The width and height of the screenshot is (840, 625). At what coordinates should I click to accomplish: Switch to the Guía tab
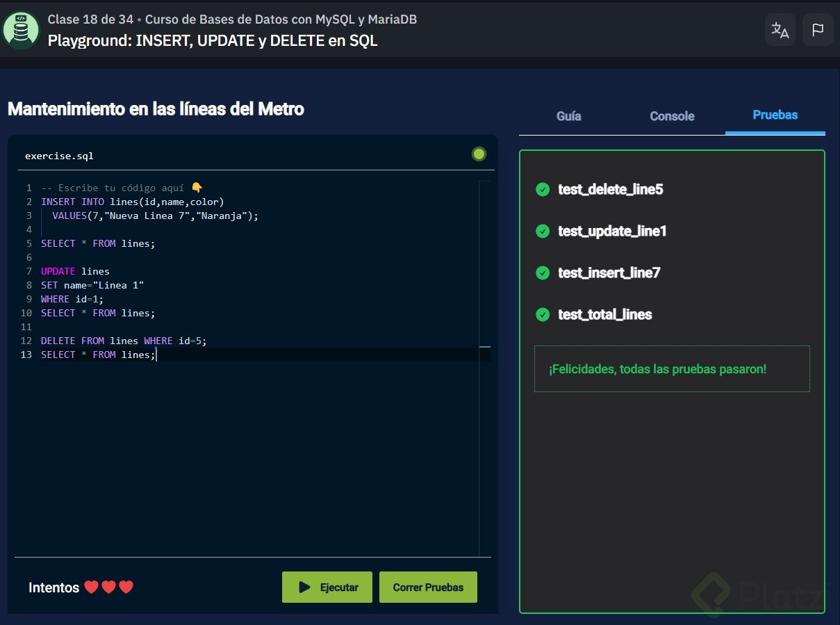[569, 116]
